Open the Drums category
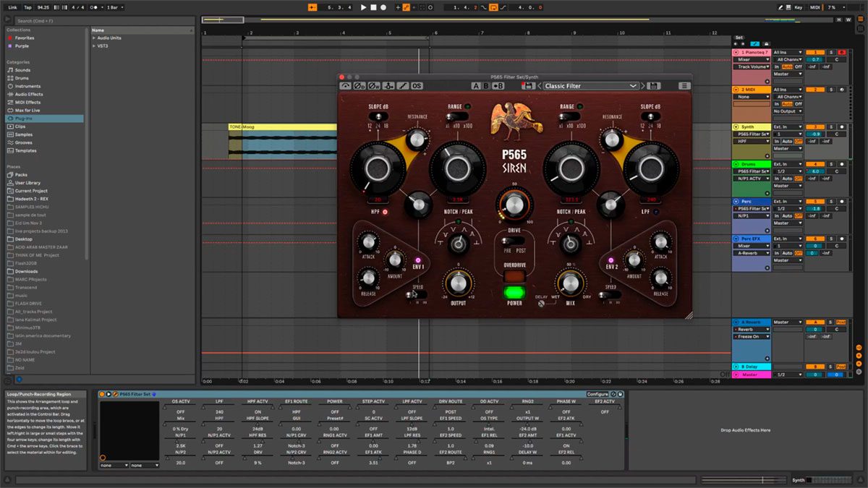The image size is (868, 488). pyautogui.click(x=22, y=78)
